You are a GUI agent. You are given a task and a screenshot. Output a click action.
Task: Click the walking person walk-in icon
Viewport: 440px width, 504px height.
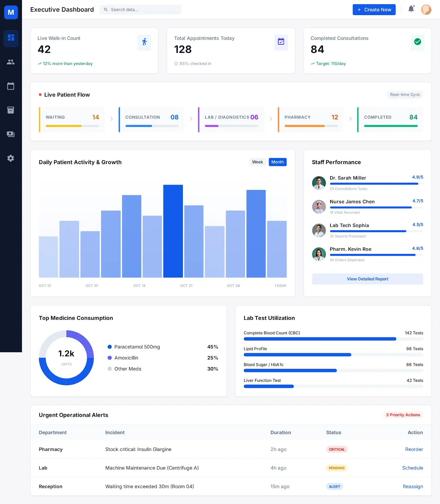click(x=144, y=42)
